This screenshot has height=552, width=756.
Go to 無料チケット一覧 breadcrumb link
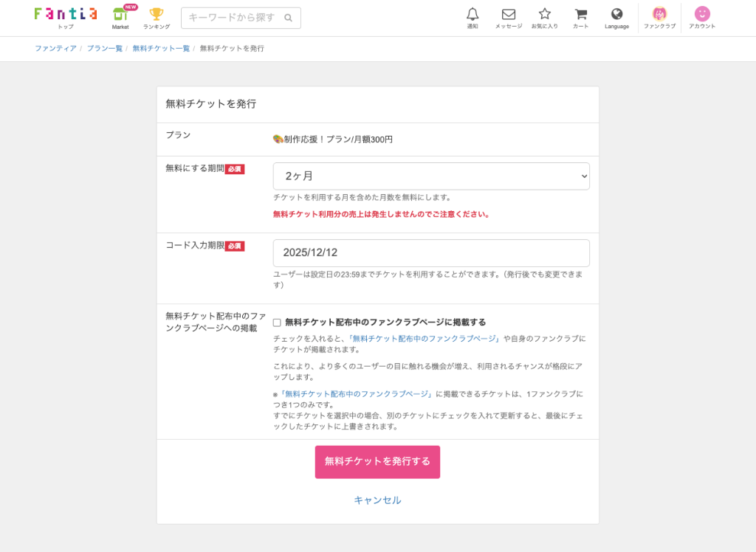coord(161,49)
